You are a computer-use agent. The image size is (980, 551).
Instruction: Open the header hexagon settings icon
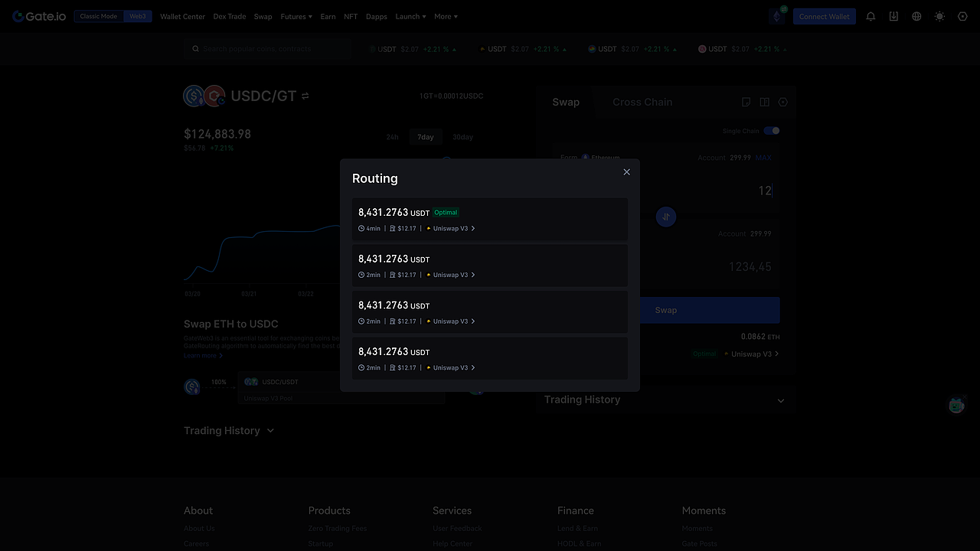tap(962, 16)
